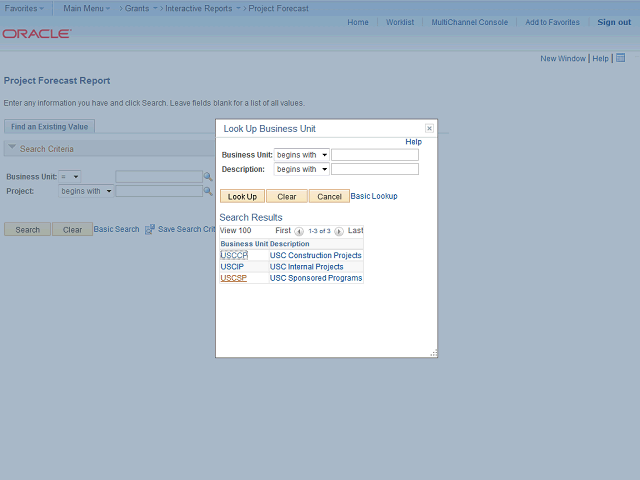Click the New Window link

[x=563, y=58]
